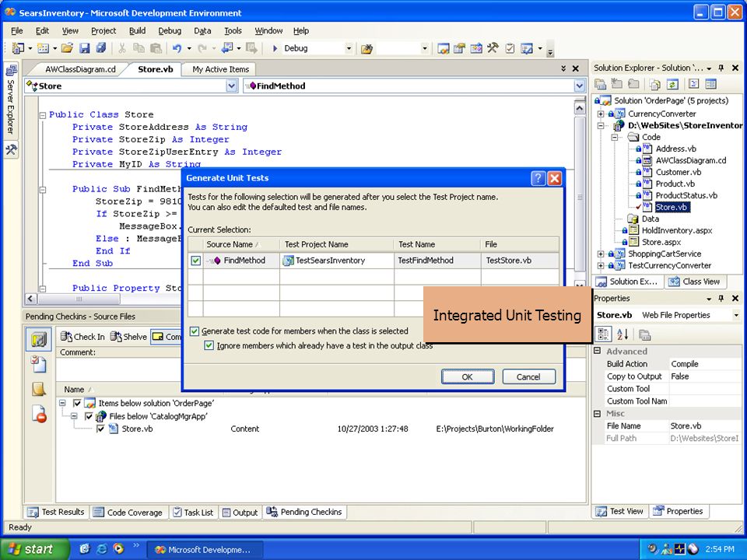Open the Test View tab
The image size is (747, 560).
pos(619,511)
